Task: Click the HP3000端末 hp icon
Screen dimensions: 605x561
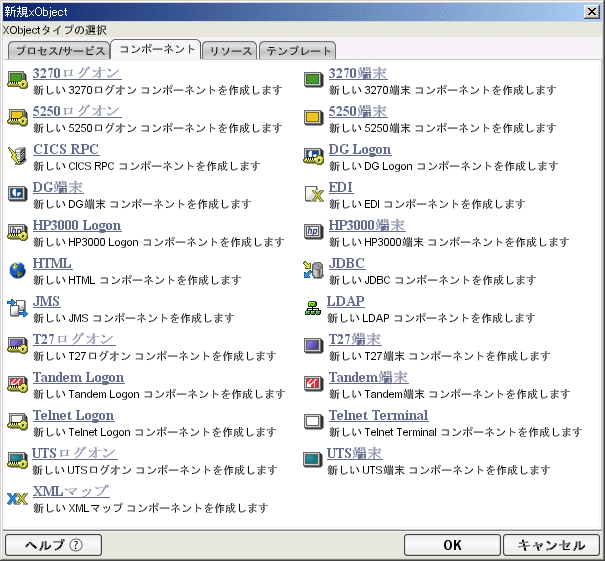Action: 313,231
